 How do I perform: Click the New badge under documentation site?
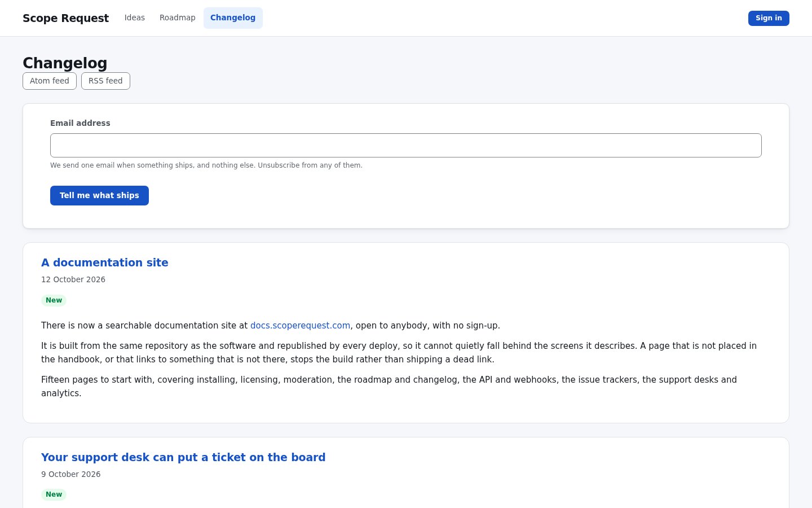tap(54, 300)
